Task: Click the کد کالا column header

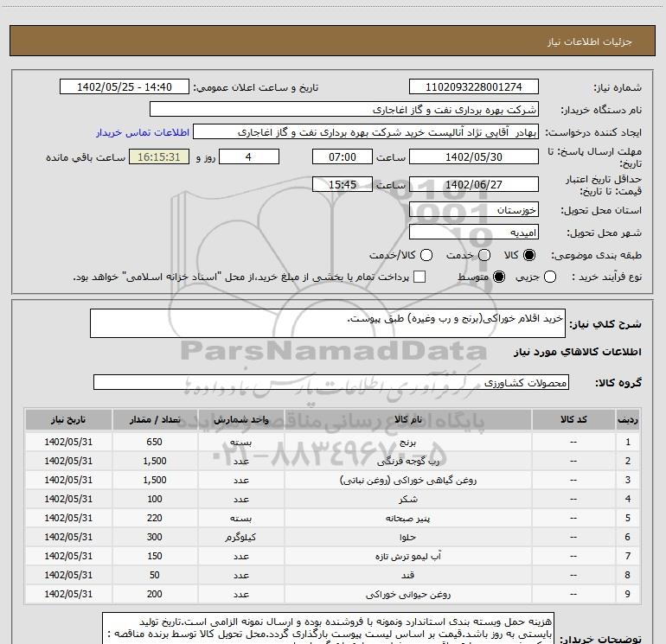Action: pyautogui.click(x=573, y=419)
